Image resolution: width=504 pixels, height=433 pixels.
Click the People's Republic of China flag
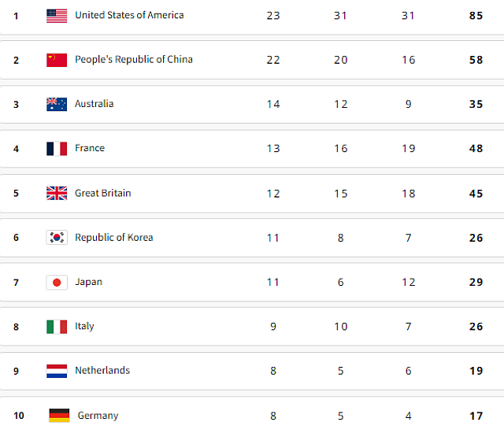tap(57, 60)
